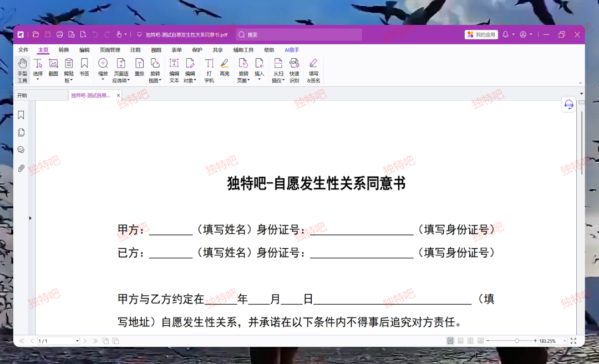Expand the Zoom (缩放) dropdown arrow
Viewport: 599px width, 364px height.
tap(103, 79)
